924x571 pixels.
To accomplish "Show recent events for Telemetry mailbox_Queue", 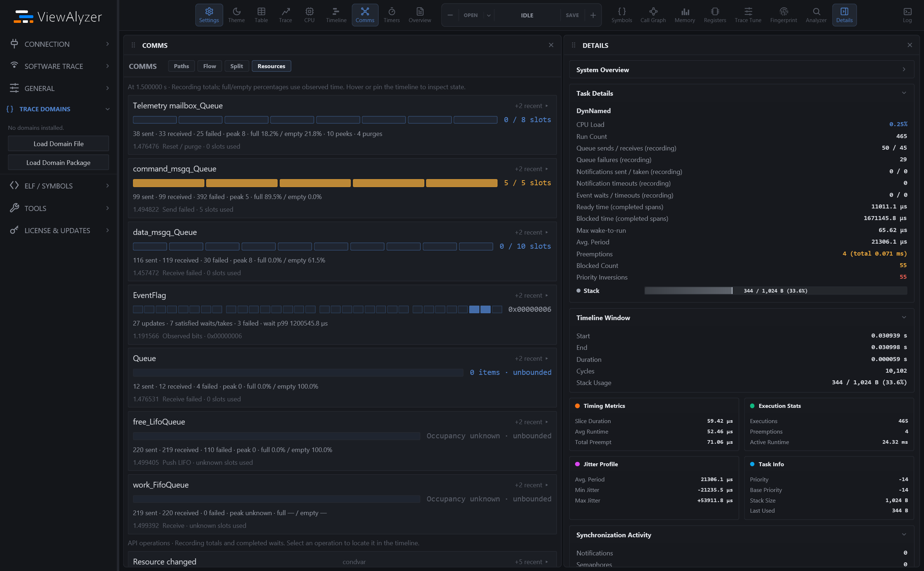I will pyautogui.click(x=532, y=106).
